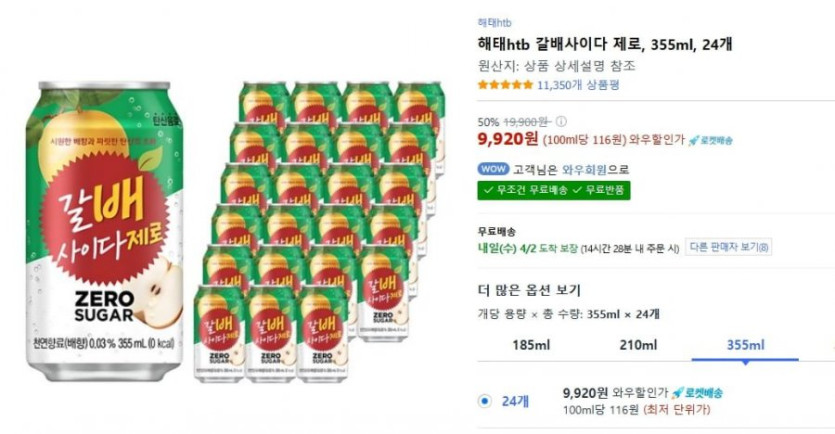Open the 와우회원 membership link
The height and width of the screenshot is (434, 835).
[581, 169]
